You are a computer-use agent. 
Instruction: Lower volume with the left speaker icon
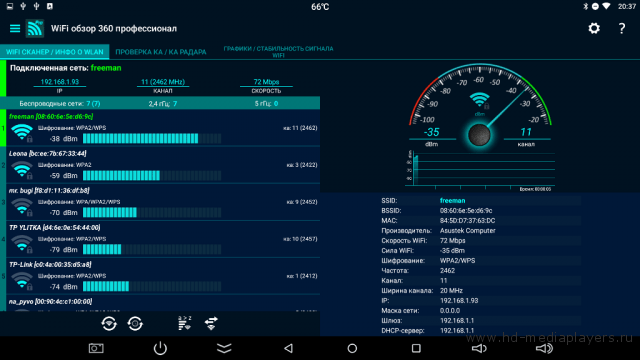[x=479, y=348]
